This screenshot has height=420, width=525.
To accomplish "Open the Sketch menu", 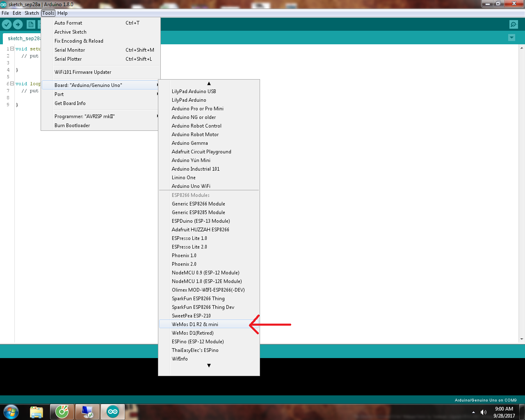I will pos(32,13).
